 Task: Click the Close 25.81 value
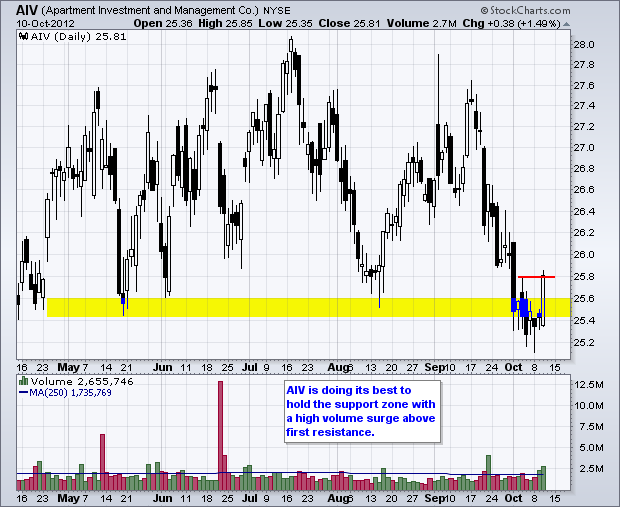(350, 23)
